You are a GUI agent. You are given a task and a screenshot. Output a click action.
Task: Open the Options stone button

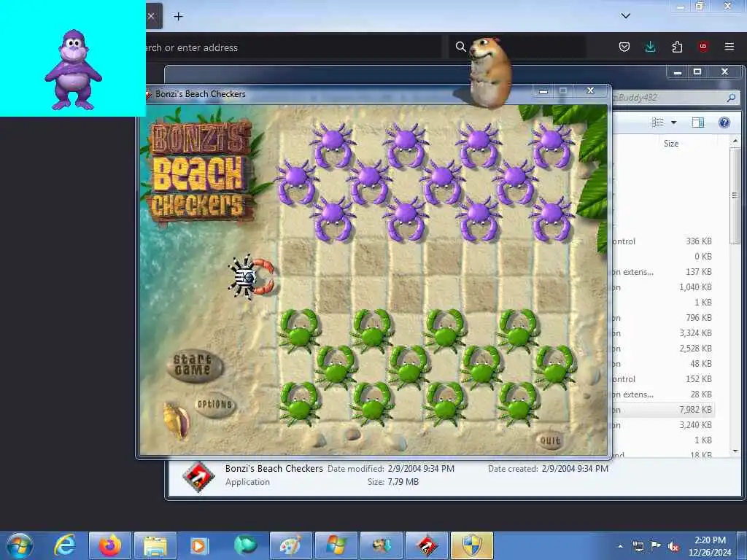point(215,404)
